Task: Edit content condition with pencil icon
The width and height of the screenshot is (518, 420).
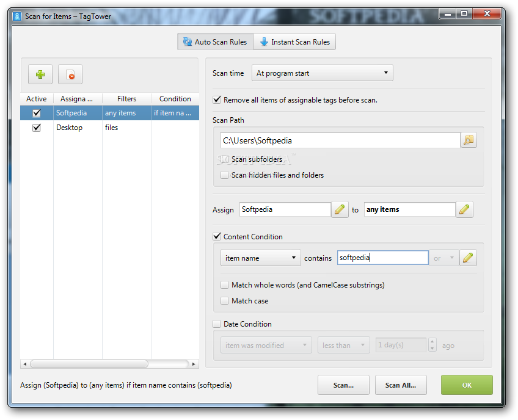Action: 468,258
